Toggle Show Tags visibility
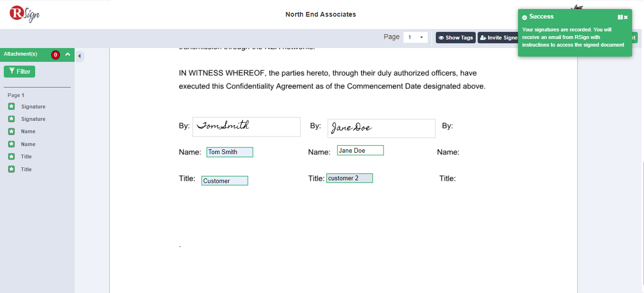Screen dimensions: 644x293 pyautogui.click(x=455, y=37)
